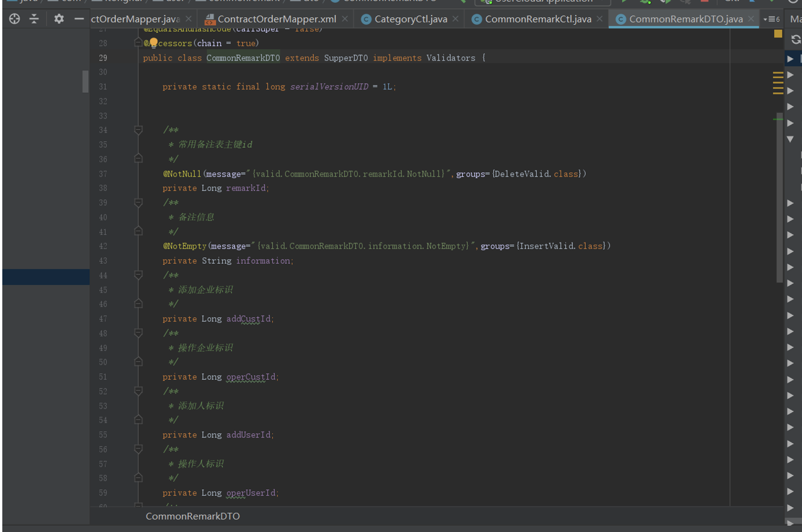
Task: Click the @NotEmpty annotation on line 42
Action: pyautogui.click(x=185, y=246)
